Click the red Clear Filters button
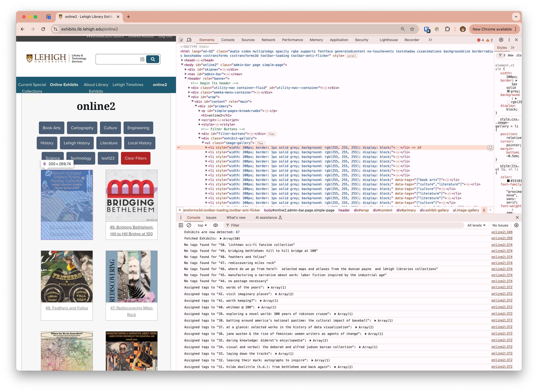 pos(136,158)
